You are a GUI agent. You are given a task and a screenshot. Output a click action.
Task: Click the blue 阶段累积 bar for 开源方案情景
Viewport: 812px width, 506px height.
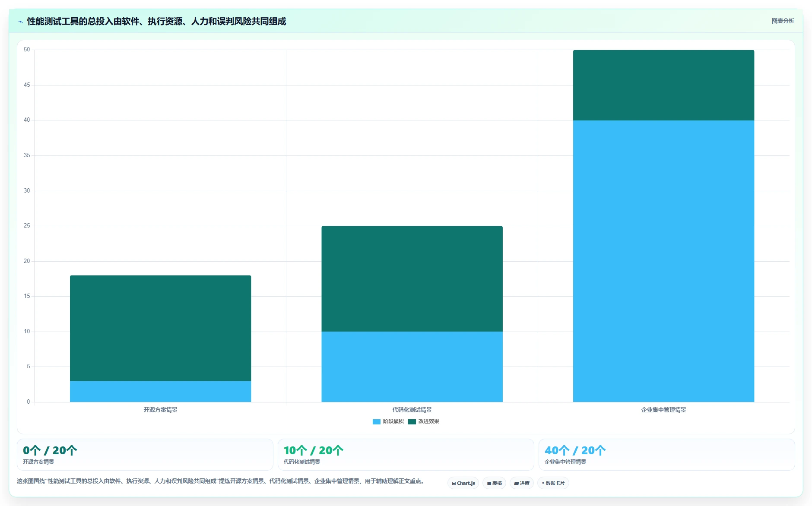click(x=160, y=391)
